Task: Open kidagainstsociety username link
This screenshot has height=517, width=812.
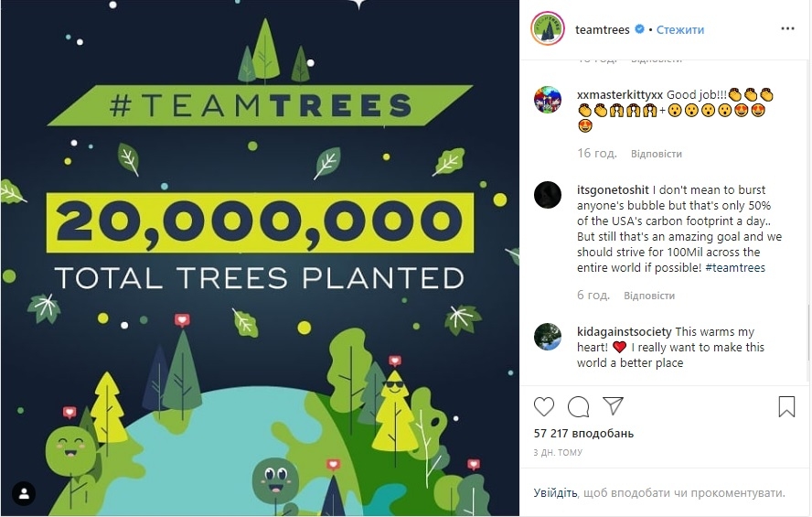Action: 625,332
